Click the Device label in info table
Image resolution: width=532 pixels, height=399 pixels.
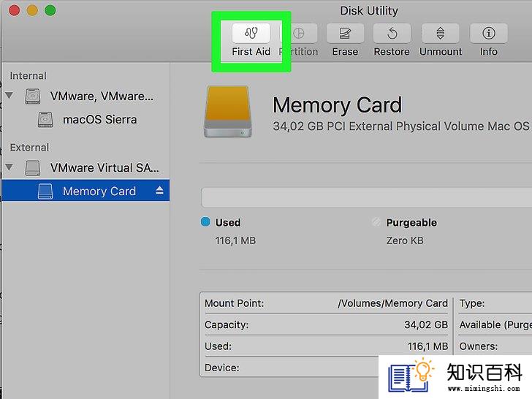[x=222, y=368]
